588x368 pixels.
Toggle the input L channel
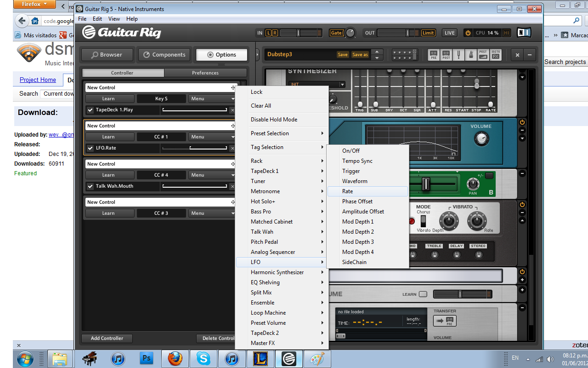point(269,33)
